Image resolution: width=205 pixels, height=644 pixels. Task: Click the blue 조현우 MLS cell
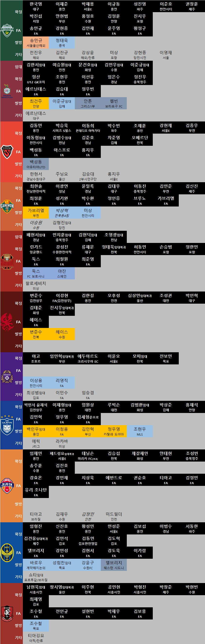(x=140, y=431)
